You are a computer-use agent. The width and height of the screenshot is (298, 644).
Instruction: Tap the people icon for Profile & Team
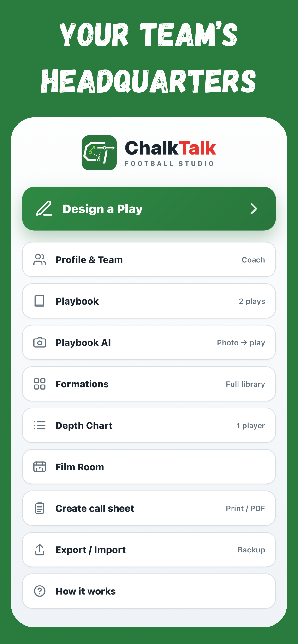(40, 260)
